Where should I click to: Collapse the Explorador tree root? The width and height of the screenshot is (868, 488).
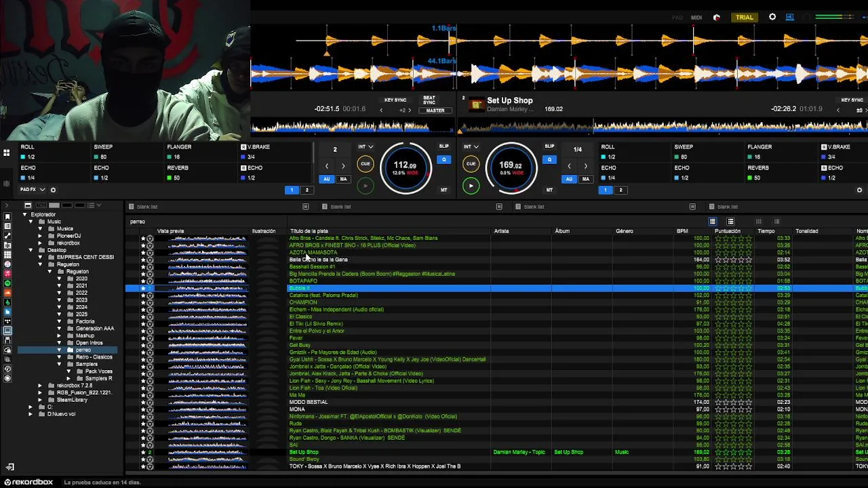[24, 215]
